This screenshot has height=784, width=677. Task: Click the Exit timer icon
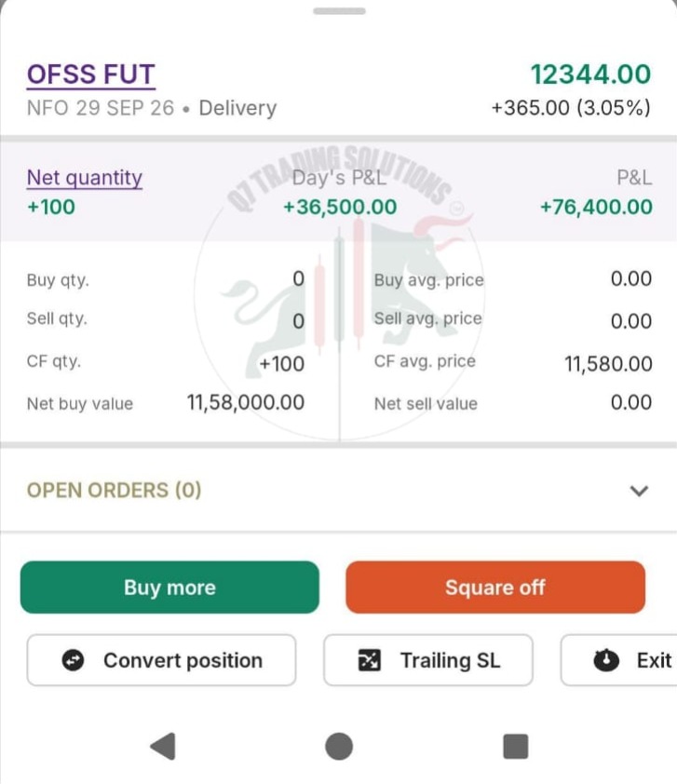606,660
